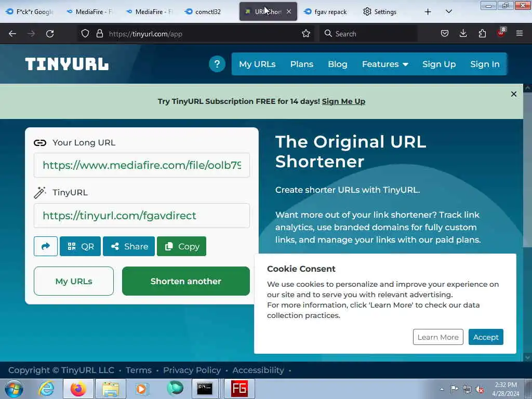This screenshot has width=532, height=399.
Task: Click the network tray icon
Action: [467, 390]
